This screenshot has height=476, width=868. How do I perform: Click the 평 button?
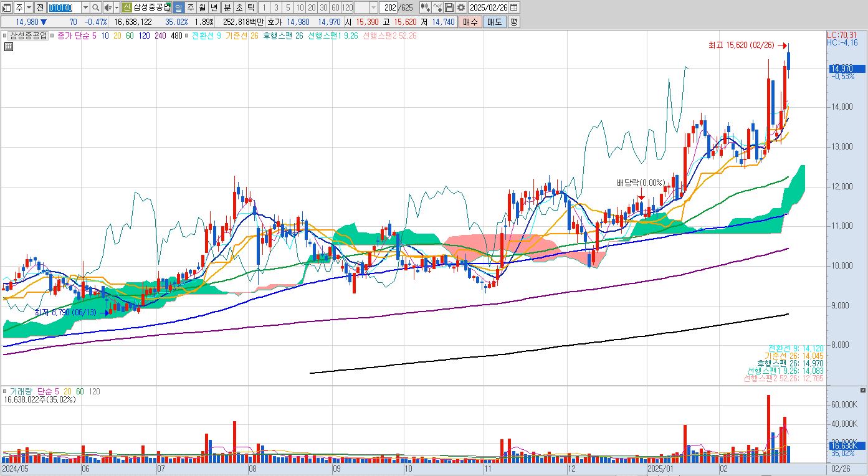513,22
